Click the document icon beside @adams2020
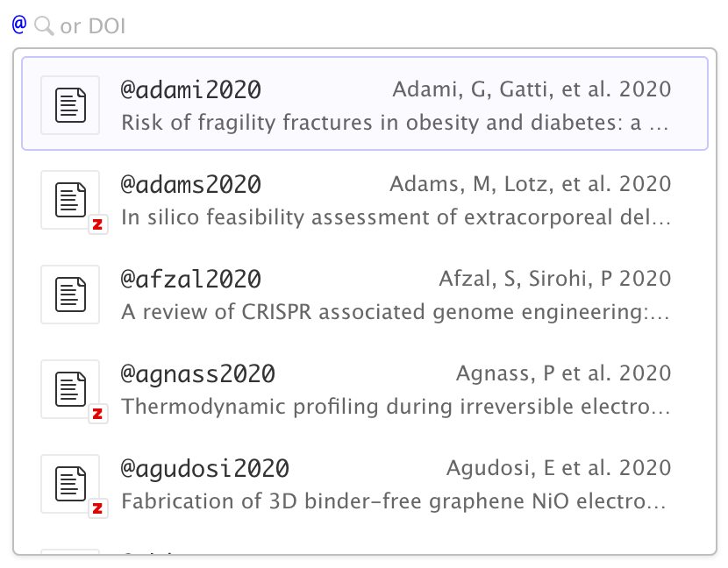The width and height of the screenshot is (728, 568). click(x=70, y=200)
